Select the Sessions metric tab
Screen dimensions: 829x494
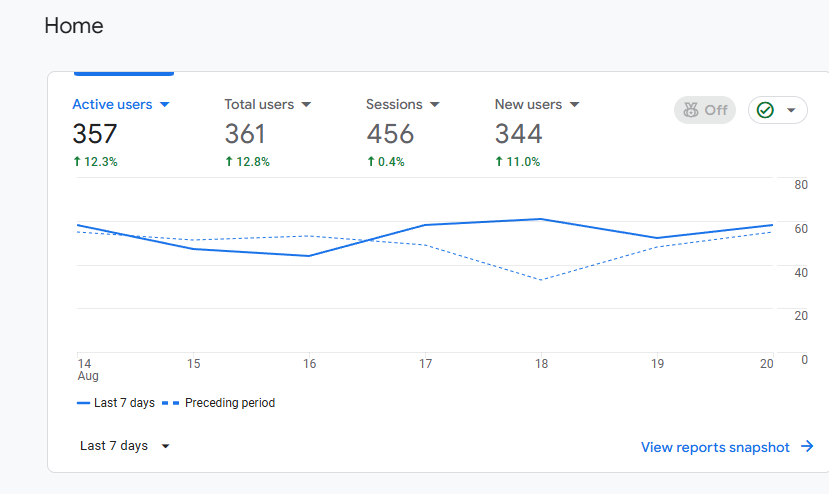click(403, 132)
